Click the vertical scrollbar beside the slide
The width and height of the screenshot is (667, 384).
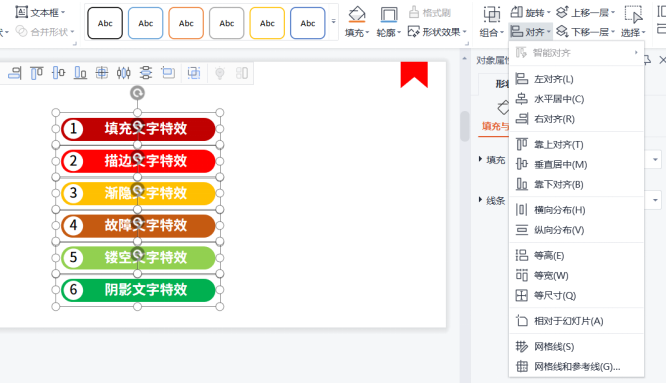click(465, 126)
